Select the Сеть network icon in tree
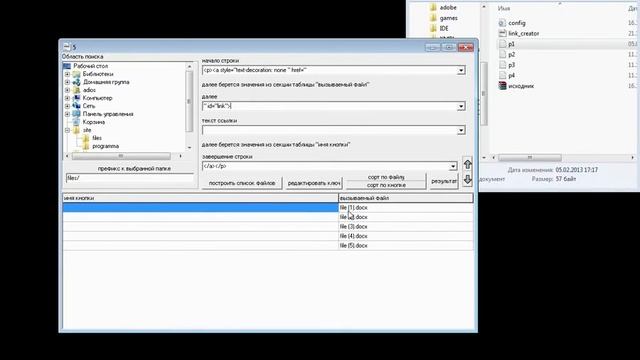Screen dimensions: 640x360 pos(76,106)
